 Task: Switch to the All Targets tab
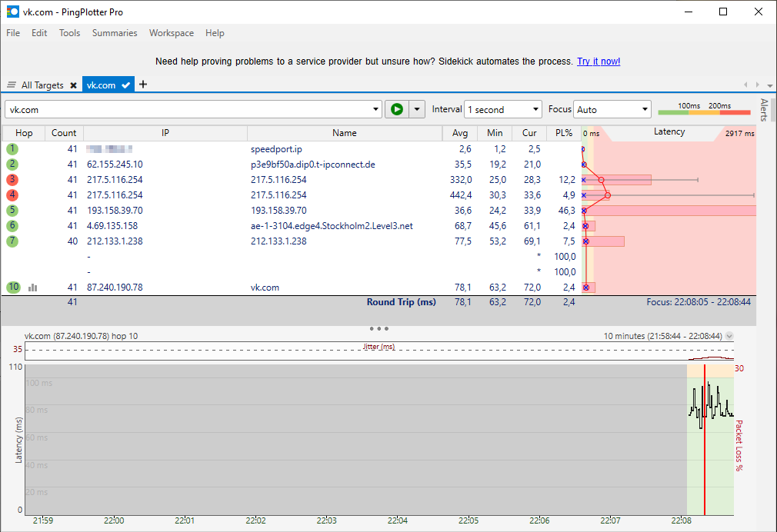[42, 85]
